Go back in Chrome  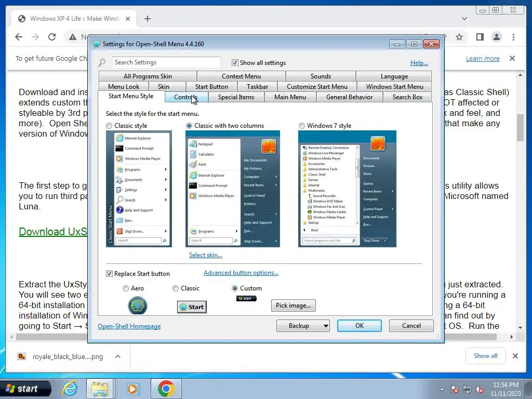(19, 37)
